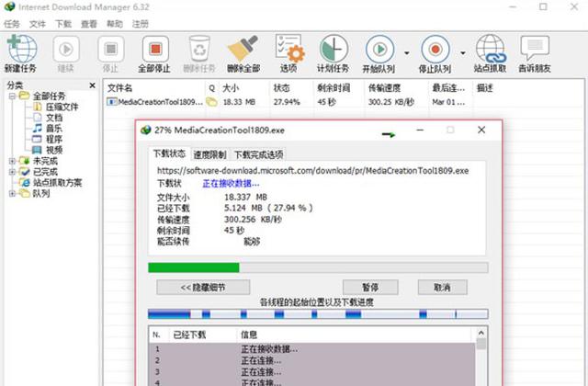Open the 查看 menu
The width and height of the screenshot is (588, 386).
pyautogui.click(x=89, y=24)
